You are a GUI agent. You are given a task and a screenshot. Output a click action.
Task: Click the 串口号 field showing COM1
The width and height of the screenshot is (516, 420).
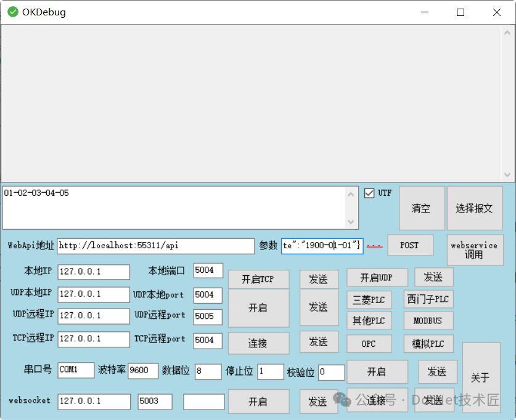coord(76,370)
